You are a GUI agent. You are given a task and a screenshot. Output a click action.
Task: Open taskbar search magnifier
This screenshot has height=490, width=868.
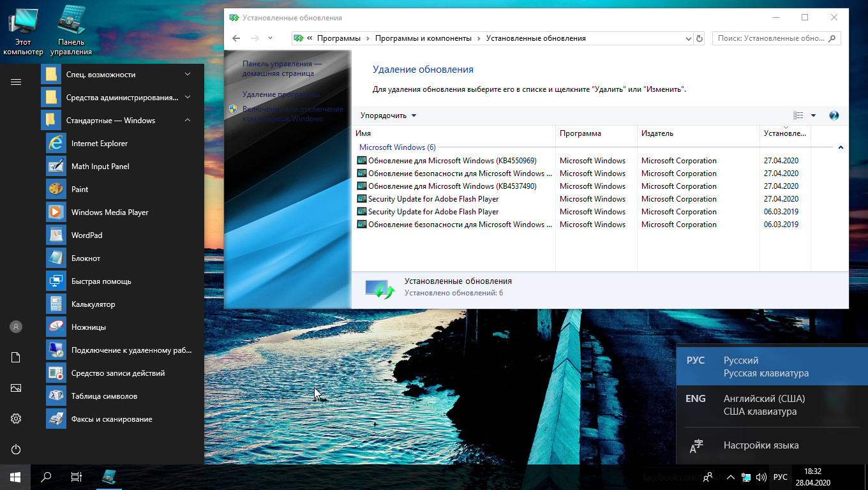tap(46, 477)
